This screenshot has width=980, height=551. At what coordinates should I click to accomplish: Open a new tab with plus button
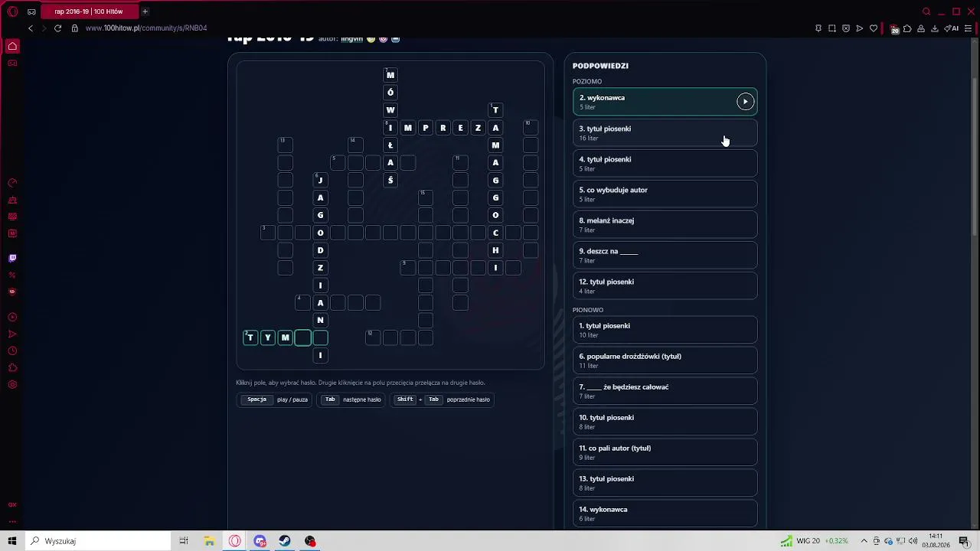click(145, 11)
